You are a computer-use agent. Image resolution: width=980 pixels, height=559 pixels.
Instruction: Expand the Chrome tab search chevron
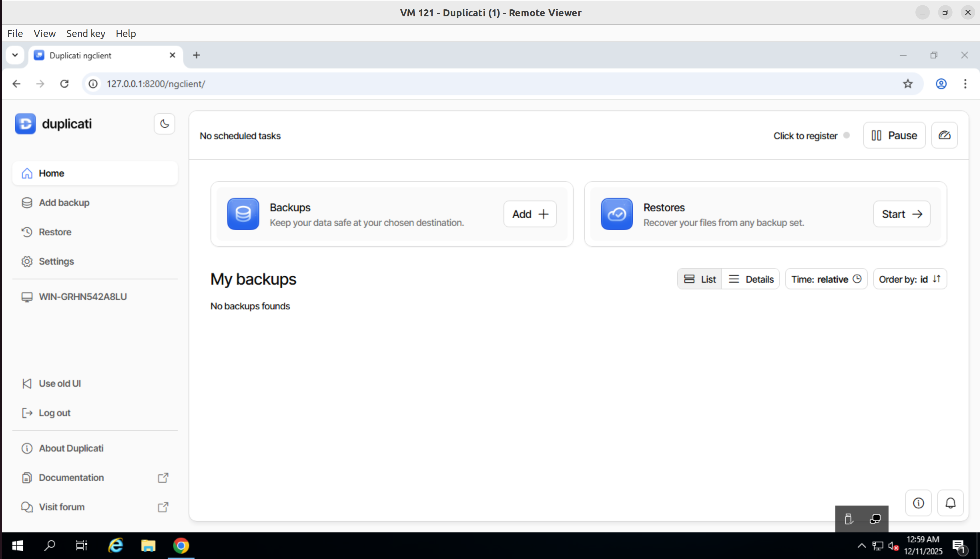pyautogui.click(x=15, y=55)
